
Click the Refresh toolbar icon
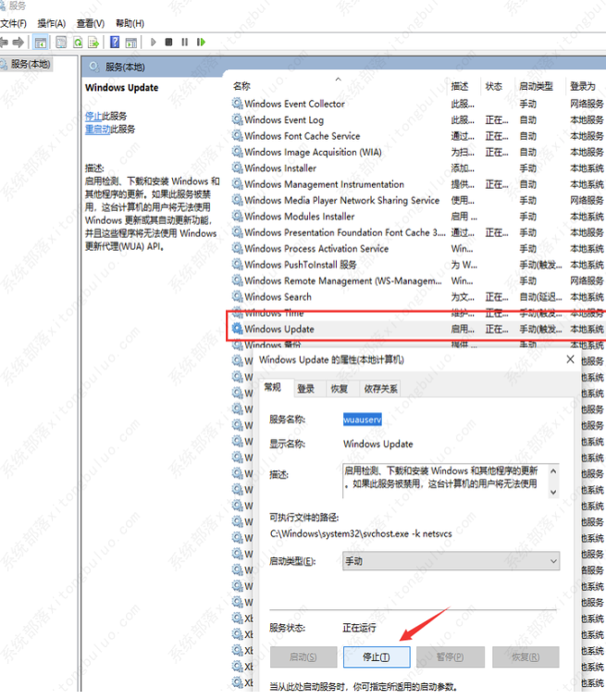(78, 43)
